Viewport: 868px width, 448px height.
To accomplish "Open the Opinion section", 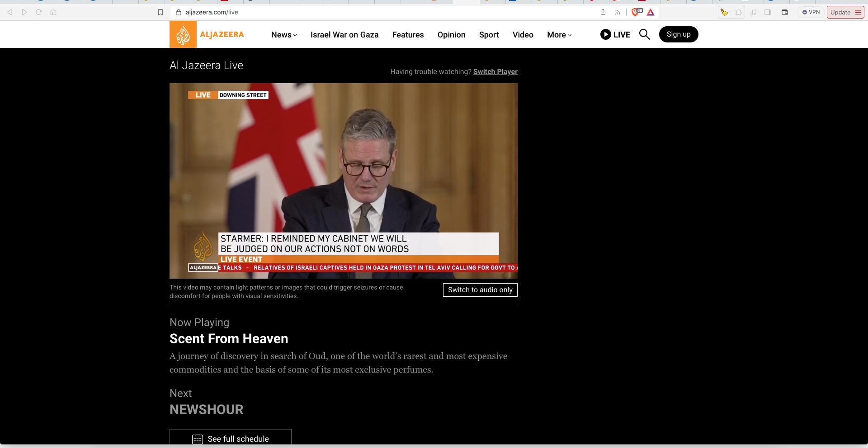I will coord(451,35).
